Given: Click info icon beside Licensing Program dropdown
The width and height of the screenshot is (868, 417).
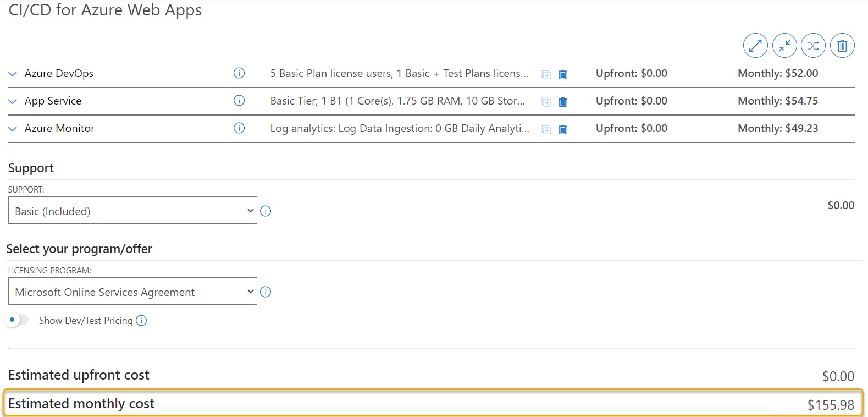Looking at the screenshot, I should (x=266, y=292).
